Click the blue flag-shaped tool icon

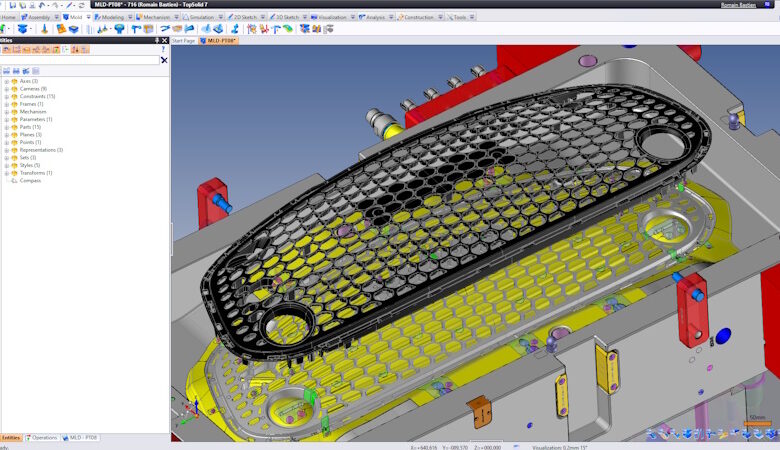point(189,29)
